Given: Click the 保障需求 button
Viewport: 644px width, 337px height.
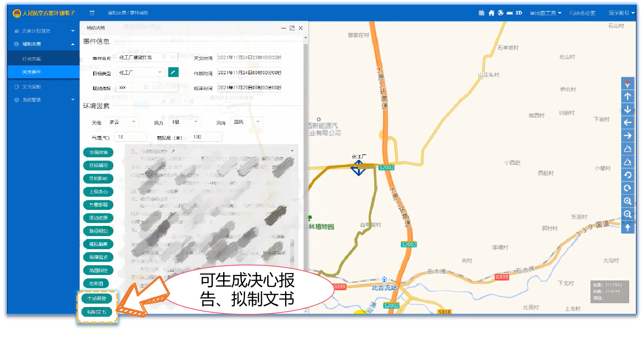Looking at the screenshot, I should coord(99,257).
